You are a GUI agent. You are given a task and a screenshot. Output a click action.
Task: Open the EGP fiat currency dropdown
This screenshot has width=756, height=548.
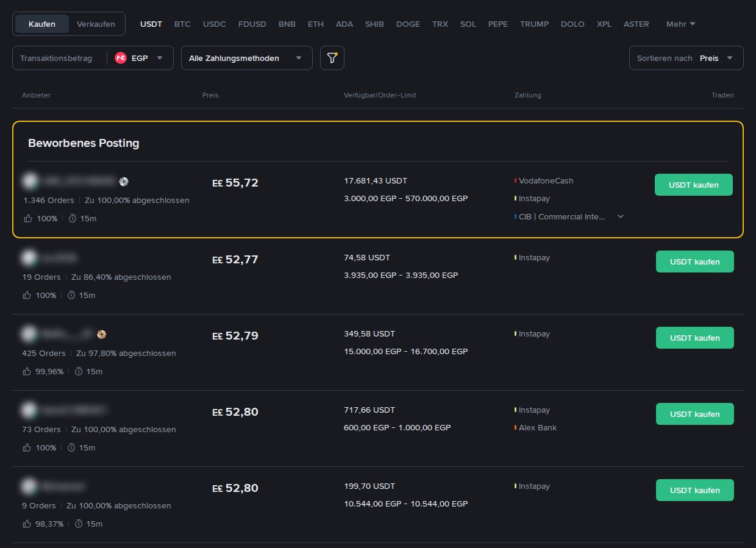140,58
